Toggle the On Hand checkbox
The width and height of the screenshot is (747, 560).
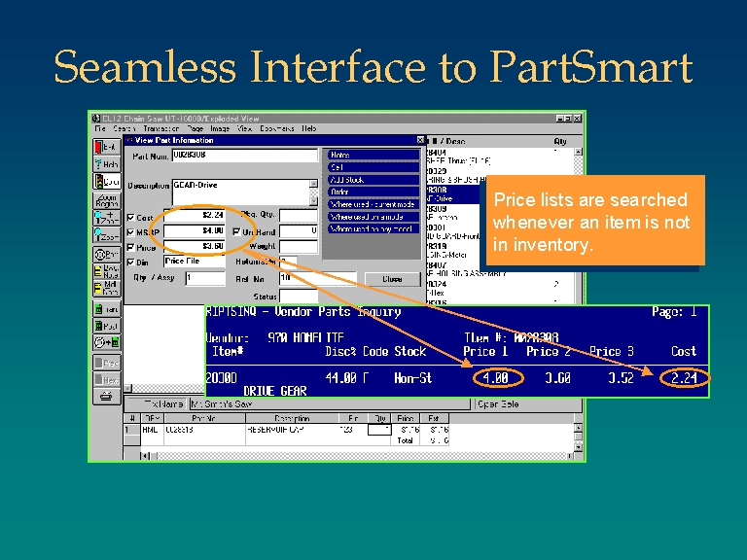(236, 232)
